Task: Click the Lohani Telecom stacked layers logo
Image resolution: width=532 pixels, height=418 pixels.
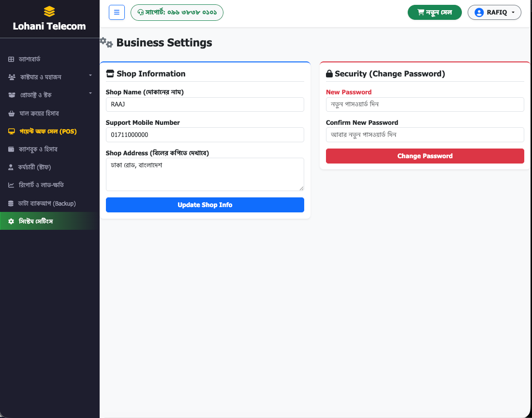Action: [x=49, y=12]
